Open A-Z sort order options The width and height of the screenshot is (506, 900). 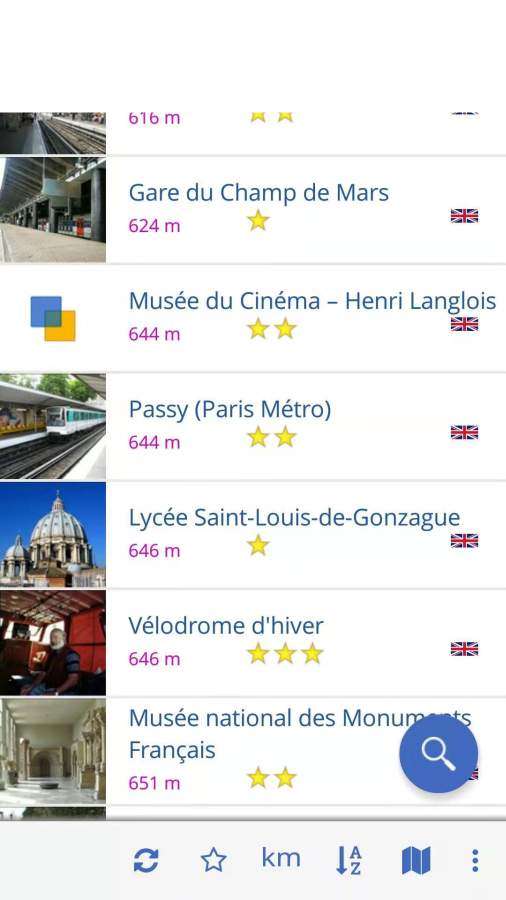[348, 860]
